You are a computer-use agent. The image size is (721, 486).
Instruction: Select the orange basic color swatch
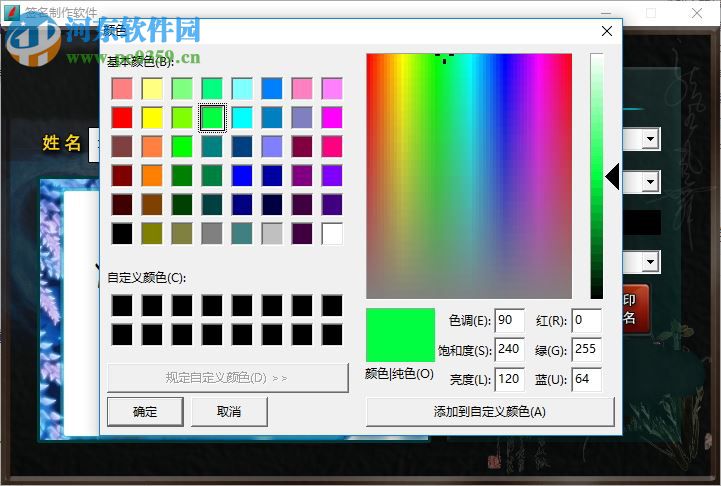click(152, 176)
